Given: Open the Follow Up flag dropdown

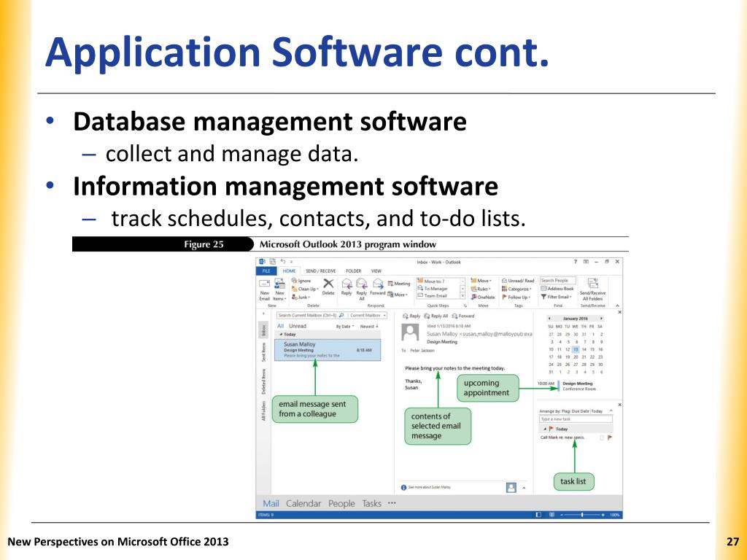Looking at the screenshot, I should click(x=516, y=297).
